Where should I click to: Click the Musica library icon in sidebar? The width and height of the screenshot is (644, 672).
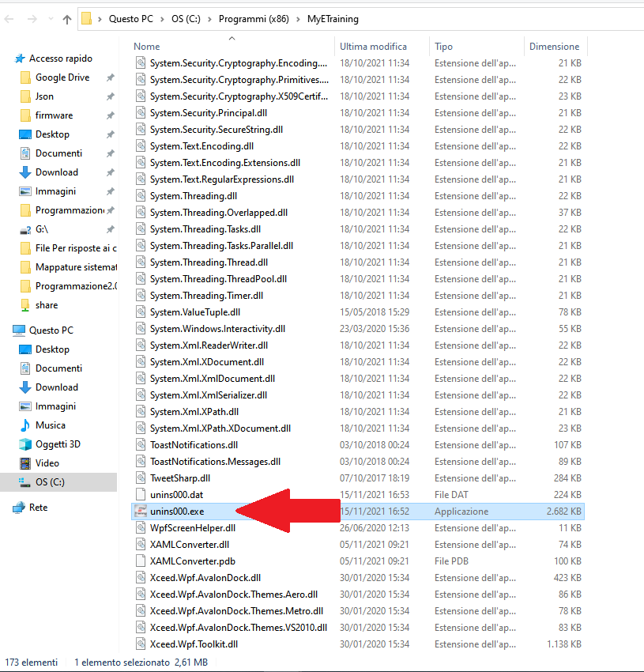click(25, 425)
